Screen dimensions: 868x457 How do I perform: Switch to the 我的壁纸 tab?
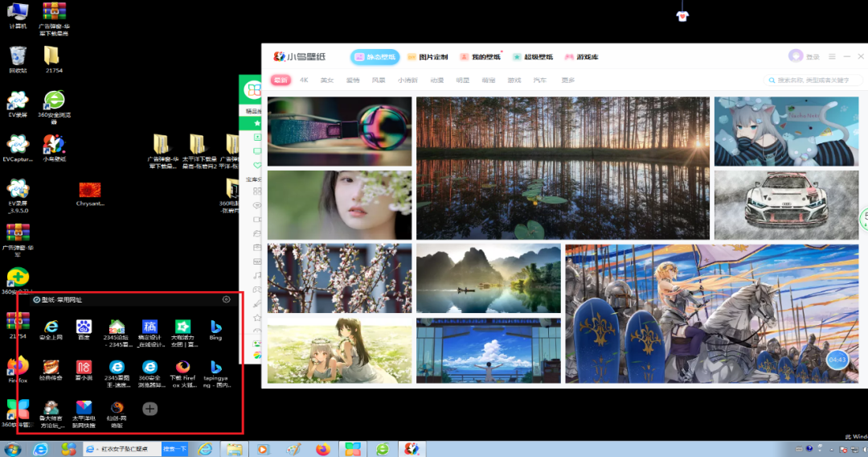pyautogui.click(x=481, y=57)
